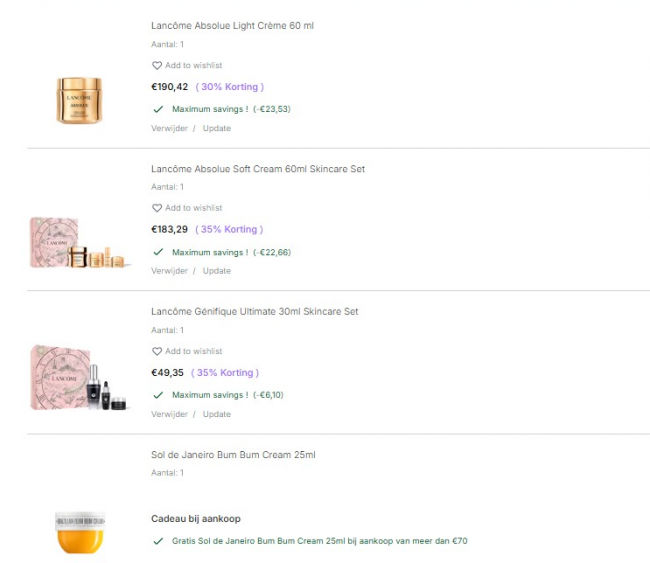Update the Absolue Light Crème item
This screenshot has width=650, height=563.
click(x=217, y=128)
